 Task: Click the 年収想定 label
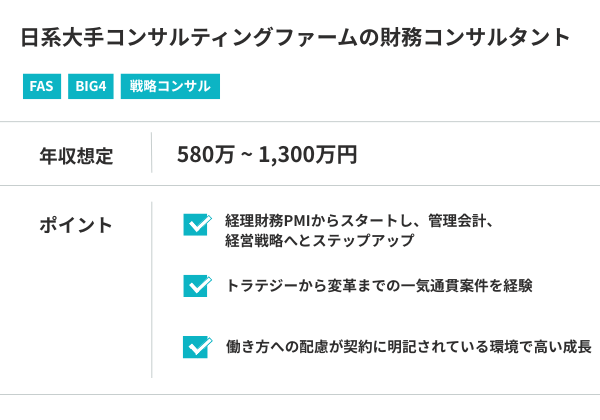[76, 155]
